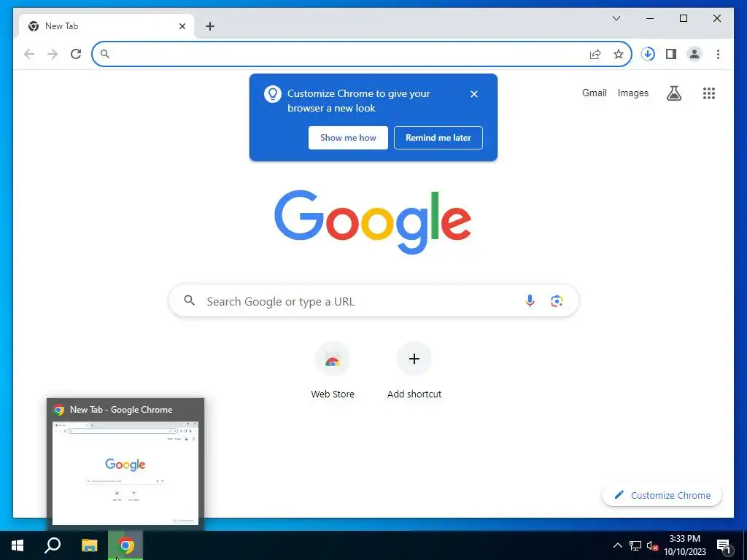Close the New Tab tab
The image size is (747, 560).
click(x=182, y=26)
